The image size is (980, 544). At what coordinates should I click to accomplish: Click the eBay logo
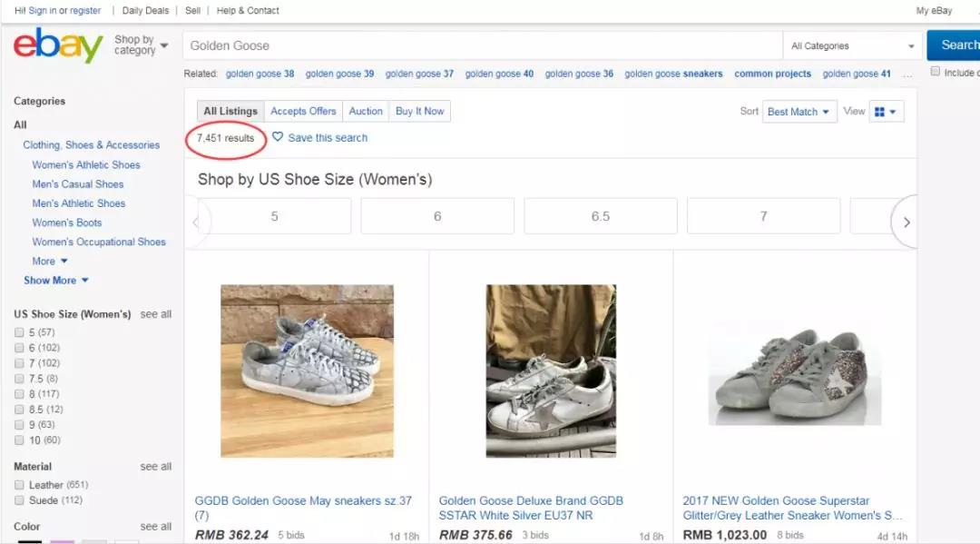pos(58,45)
